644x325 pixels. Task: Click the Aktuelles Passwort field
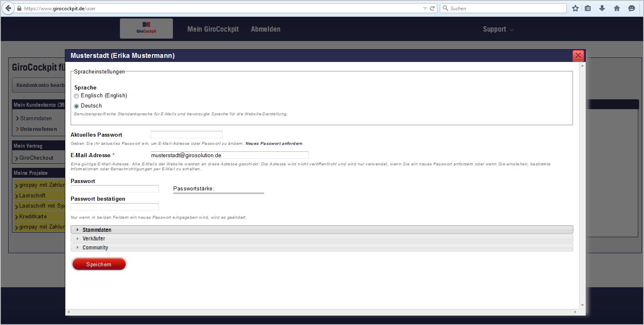click(x=186, y=135)
